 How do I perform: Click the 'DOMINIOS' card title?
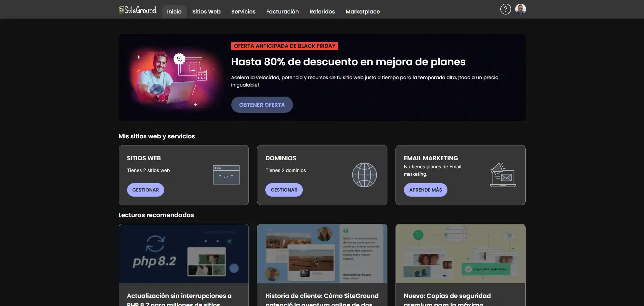281,158
